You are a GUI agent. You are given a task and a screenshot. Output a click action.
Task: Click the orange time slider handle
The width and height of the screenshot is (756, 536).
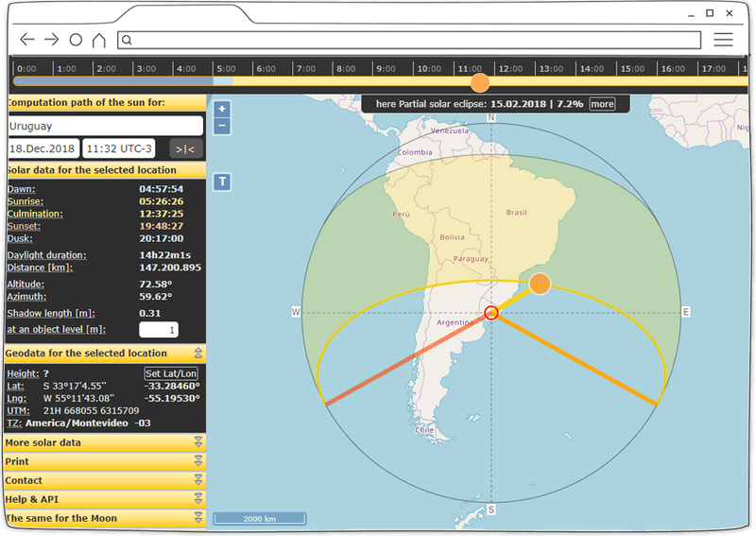point(480,82)
